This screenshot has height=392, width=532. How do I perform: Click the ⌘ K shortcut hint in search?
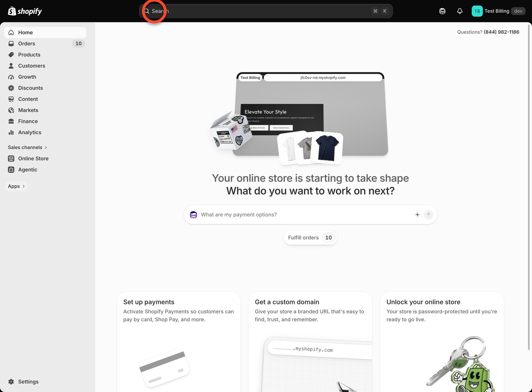pos(380,11)
